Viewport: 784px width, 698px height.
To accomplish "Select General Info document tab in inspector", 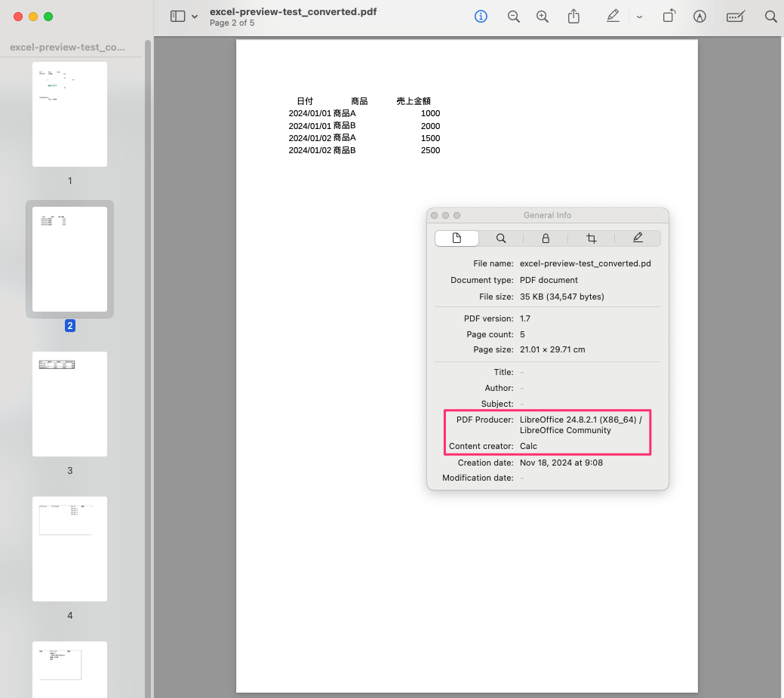I will click(x=457, y=238).
